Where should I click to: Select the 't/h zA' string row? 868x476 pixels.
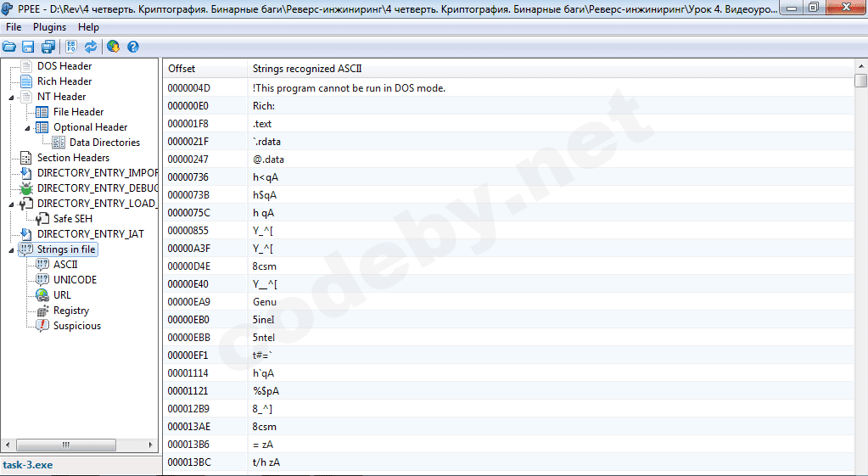pyautogui.click(x=509, y=462)
